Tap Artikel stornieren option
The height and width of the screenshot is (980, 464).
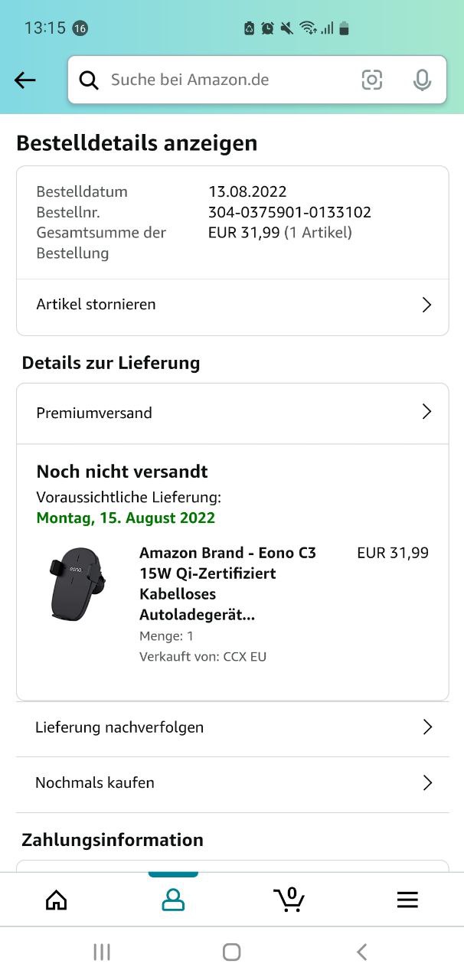96,305
